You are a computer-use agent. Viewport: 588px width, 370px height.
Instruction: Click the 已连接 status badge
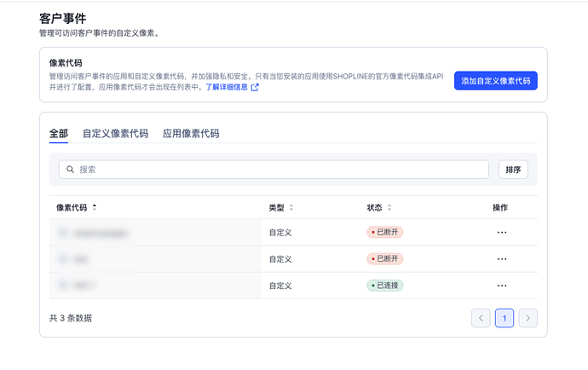coord(384,286)
